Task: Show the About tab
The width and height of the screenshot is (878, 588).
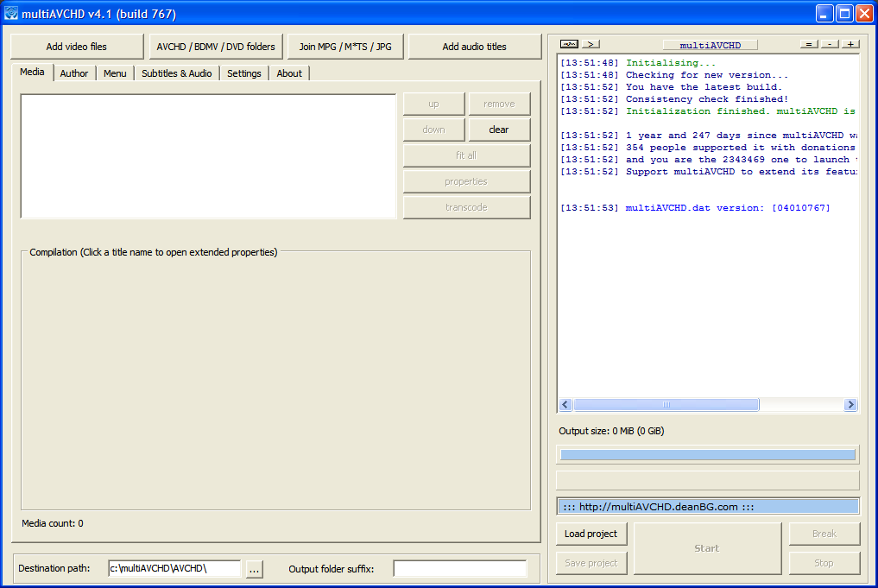Action: (x=289, y=73)
